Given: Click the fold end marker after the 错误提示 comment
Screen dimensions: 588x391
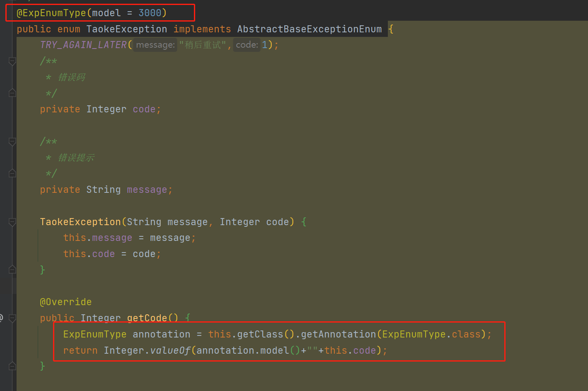Looking at the screenshot, I should tap(12, 173).
